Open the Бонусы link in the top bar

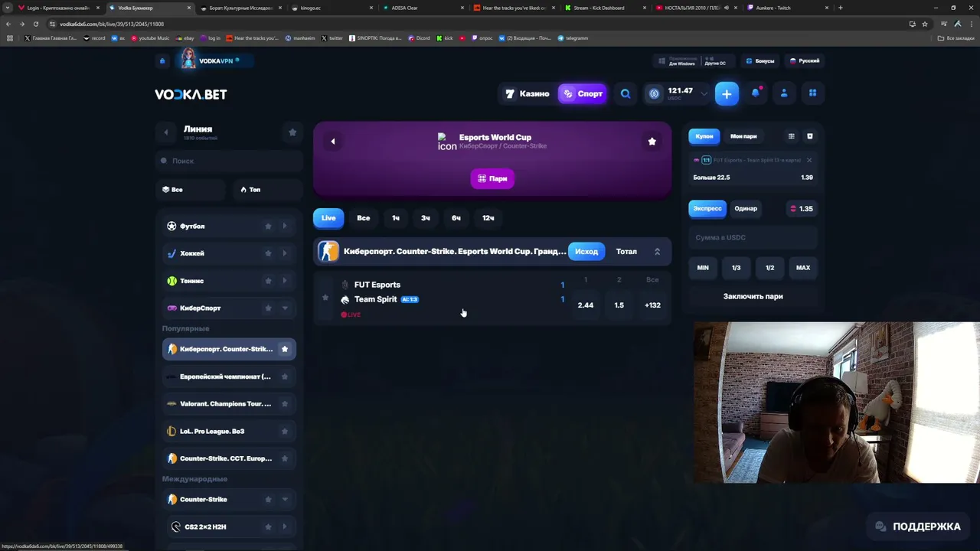(x=760, y=60)
